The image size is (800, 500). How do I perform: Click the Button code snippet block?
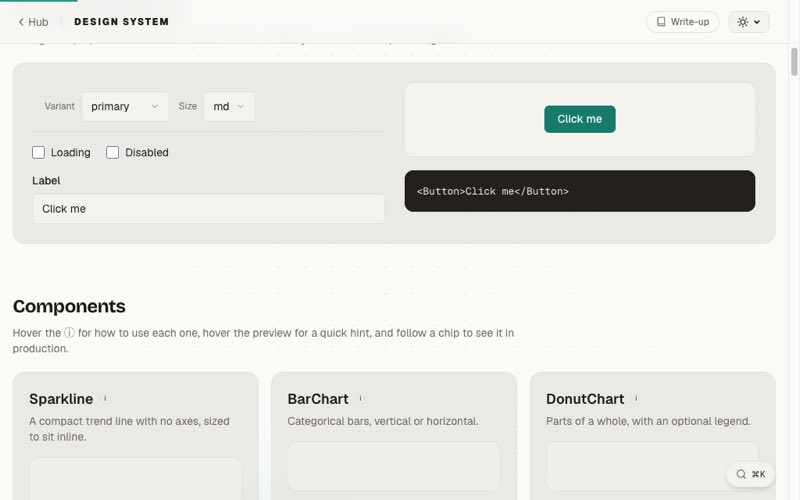pos(580,191)
